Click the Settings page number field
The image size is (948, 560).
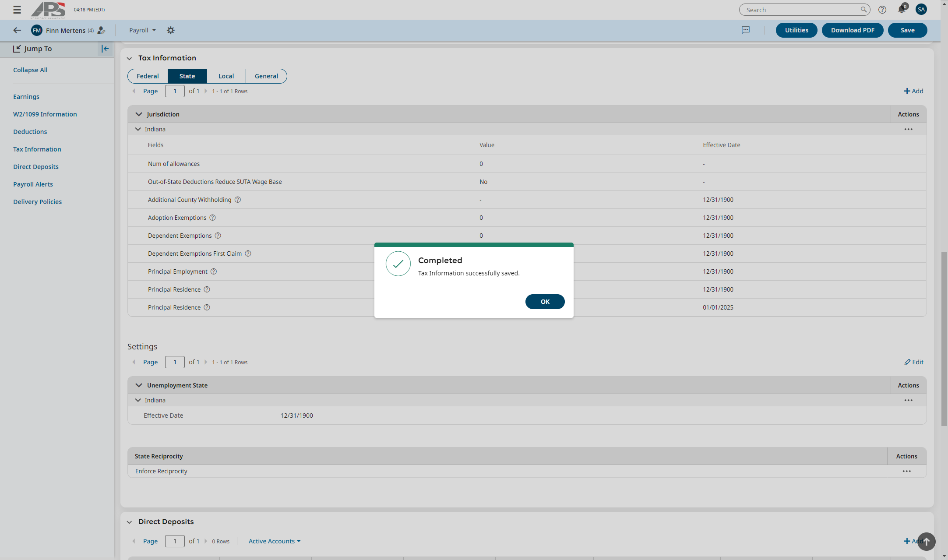click(175, 362)
